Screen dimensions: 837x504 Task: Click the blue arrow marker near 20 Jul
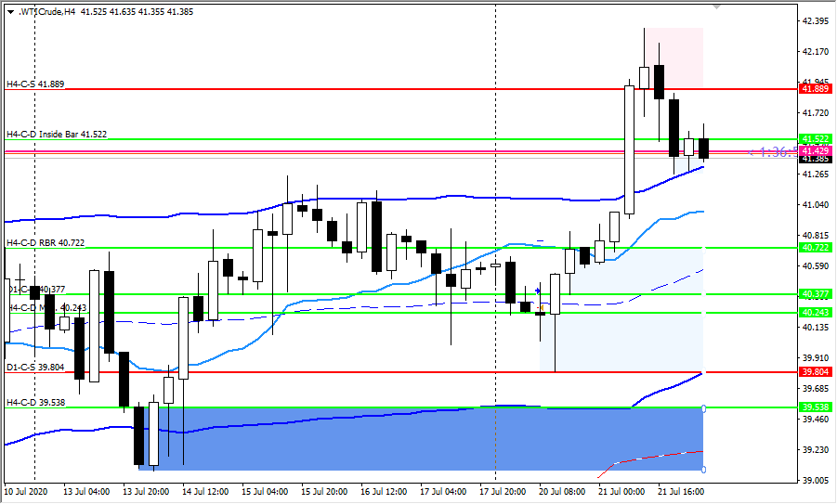[538, 291]
